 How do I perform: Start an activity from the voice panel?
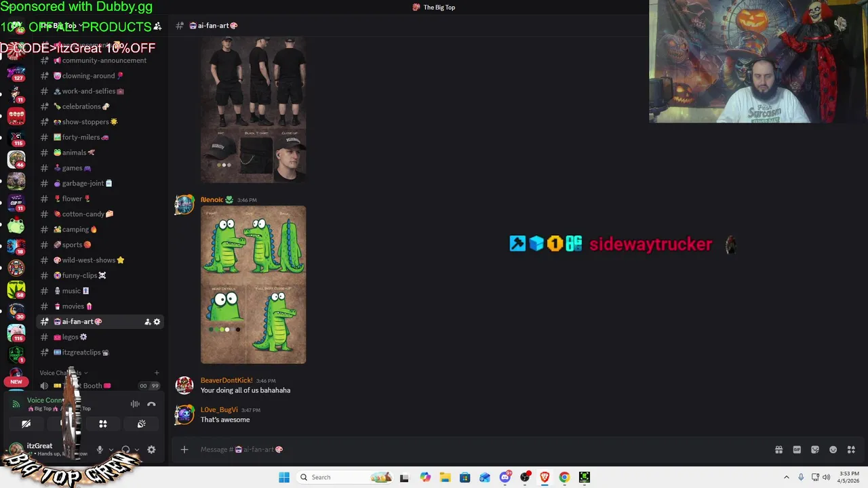click(103, 424)
